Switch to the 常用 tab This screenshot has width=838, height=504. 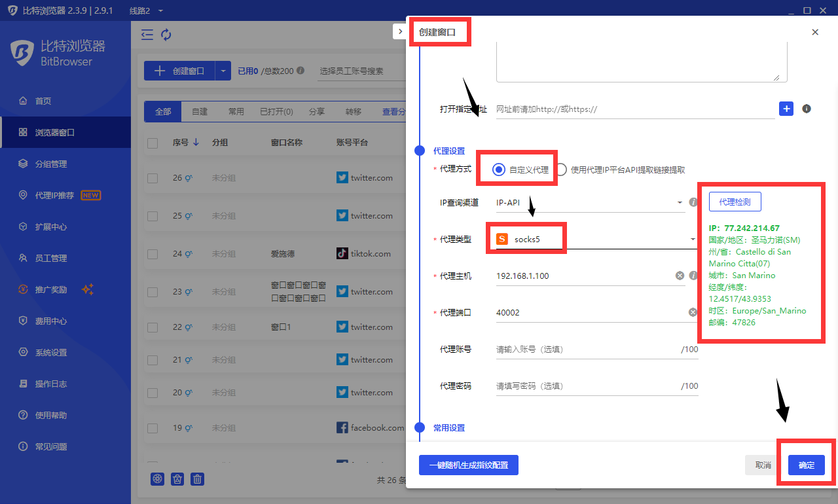(x=236, y=112)
